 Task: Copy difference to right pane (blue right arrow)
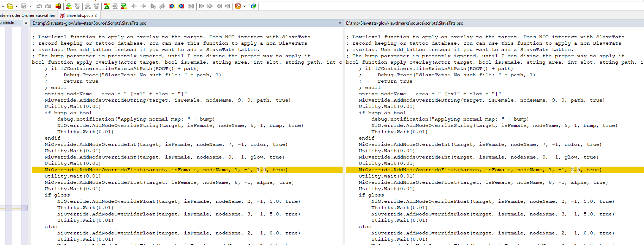coord(172,6)
